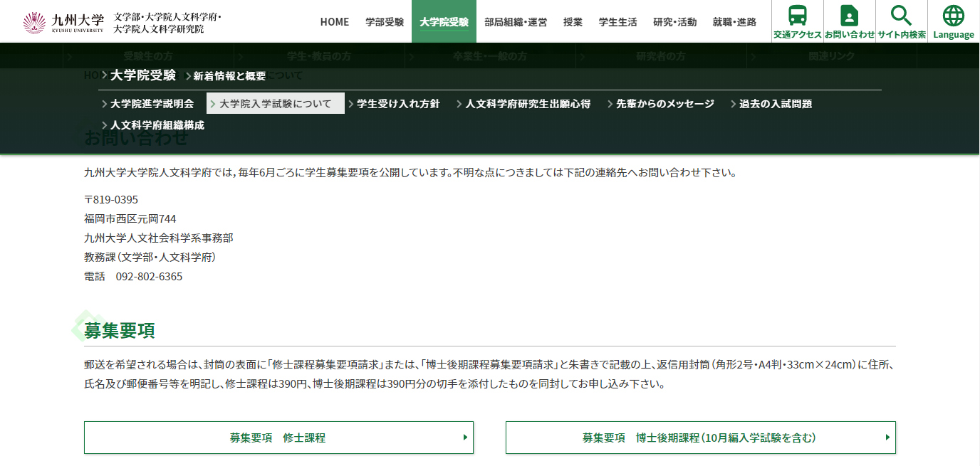Click the 交通アクセス bus icon
This screenshot has width=980, height=466.
798,16
